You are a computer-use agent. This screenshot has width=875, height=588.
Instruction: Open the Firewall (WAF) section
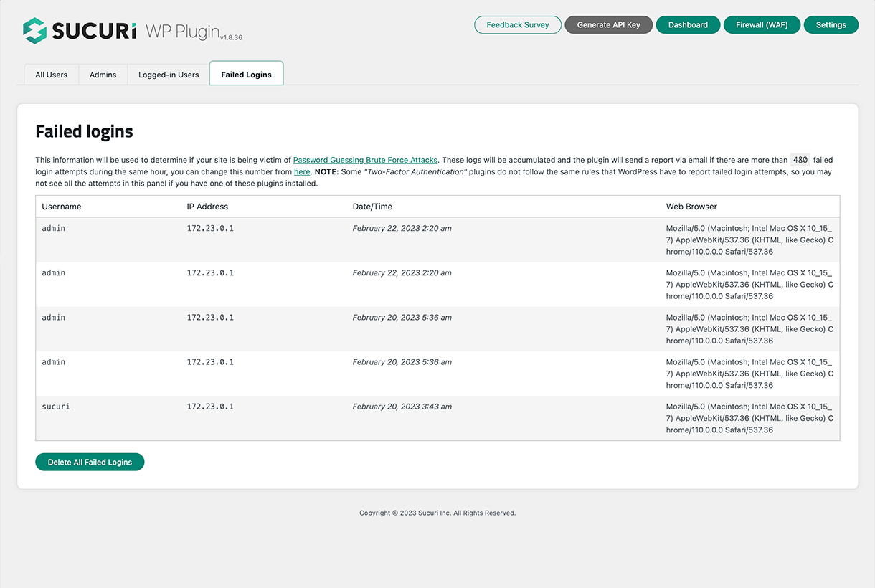(x=762, y=24)
